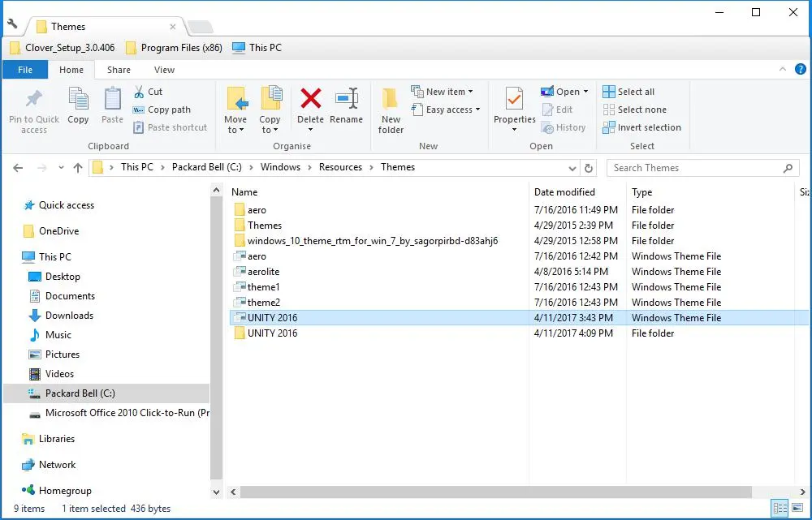This screenshot has height=520, width=812.
Task: Sort by Date modified column
Action: pyautogui.click(x=564, y=192)
